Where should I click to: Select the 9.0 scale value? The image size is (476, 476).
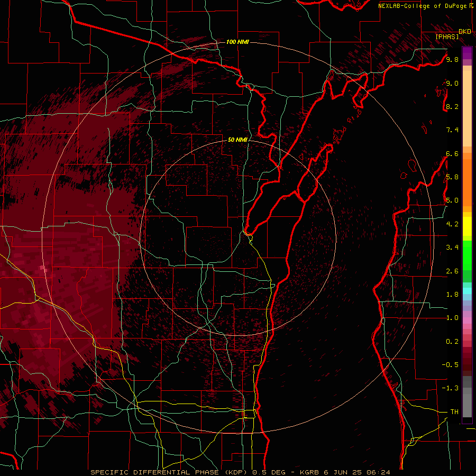[x=452, y=83]
